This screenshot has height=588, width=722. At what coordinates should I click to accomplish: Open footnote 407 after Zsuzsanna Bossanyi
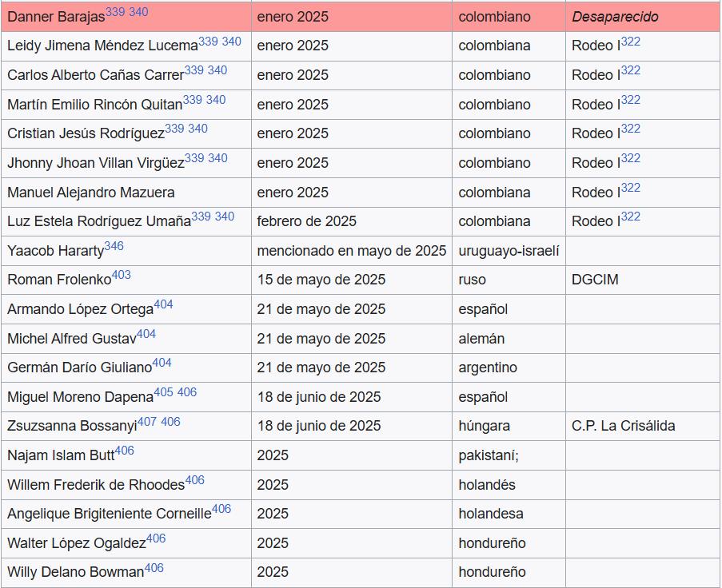[x=146, y=422]
